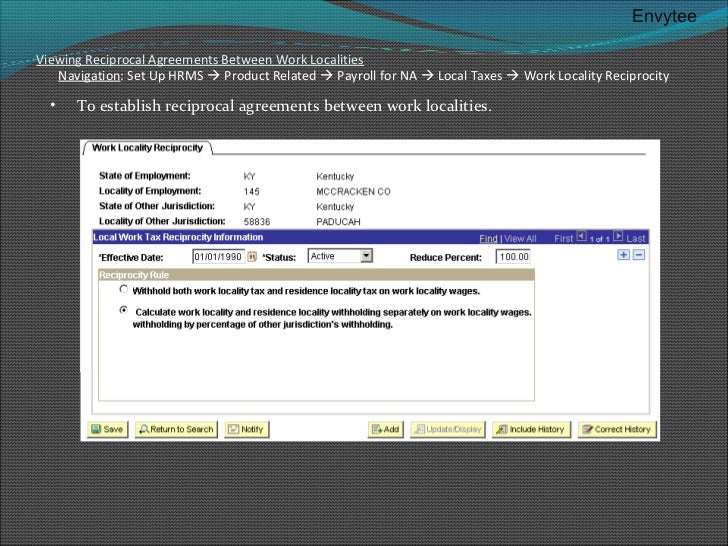728x546 pixels.
Task: Click the Effective Date input field
Action: (218, 257)
